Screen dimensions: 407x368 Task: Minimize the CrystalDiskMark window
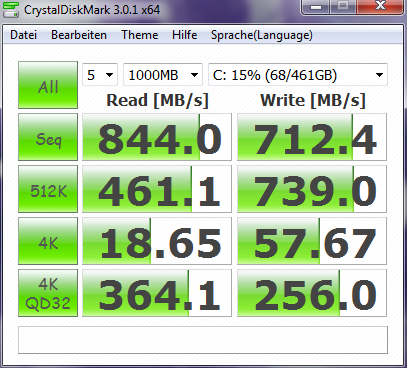coord(316,7)
